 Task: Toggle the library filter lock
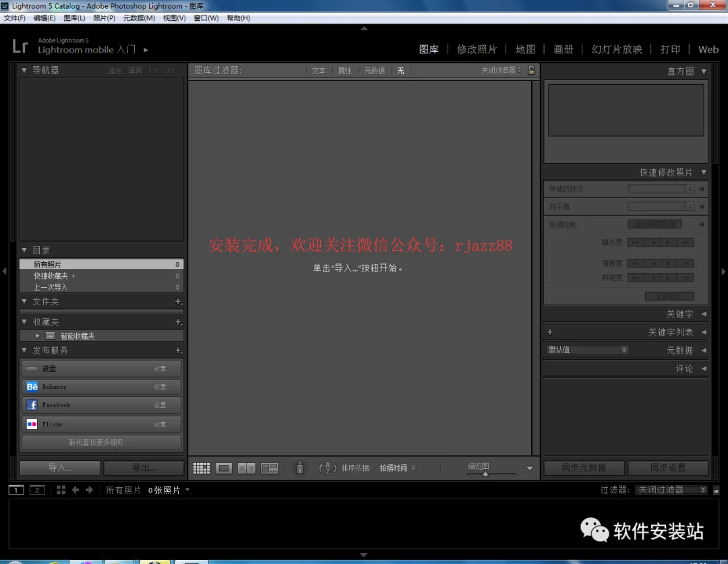531,70
